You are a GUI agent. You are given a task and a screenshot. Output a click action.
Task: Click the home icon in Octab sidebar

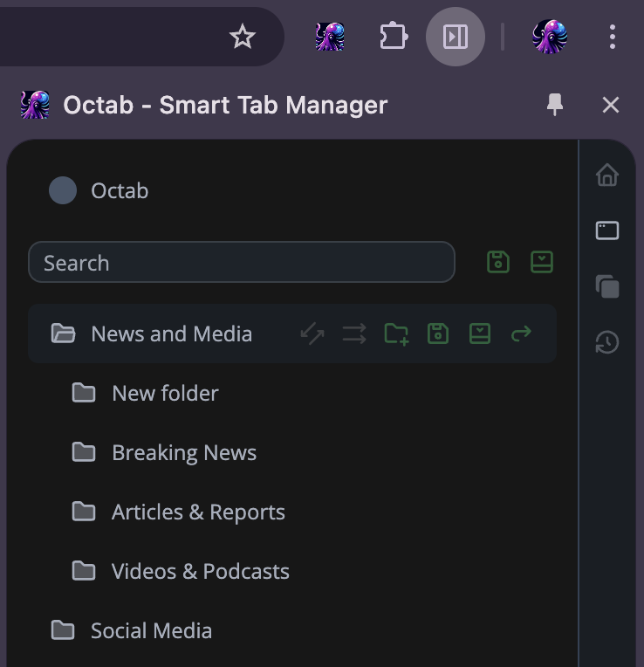tap(607, 175)
